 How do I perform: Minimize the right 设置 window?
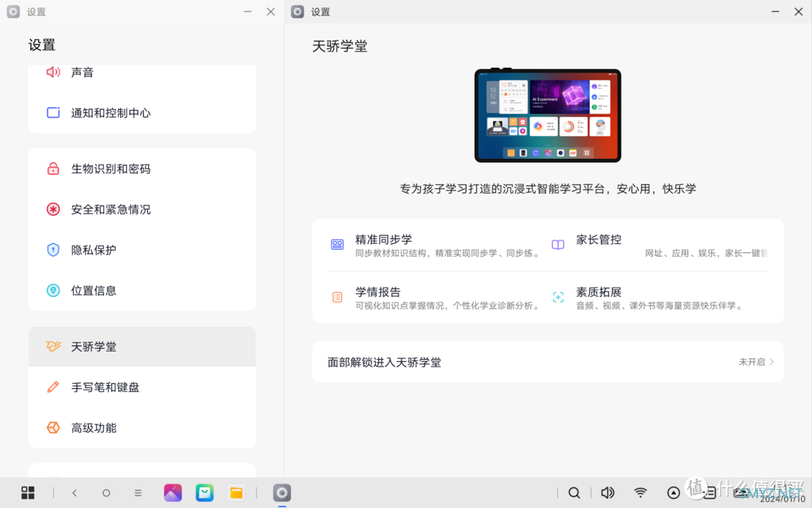tap(775, 11)
